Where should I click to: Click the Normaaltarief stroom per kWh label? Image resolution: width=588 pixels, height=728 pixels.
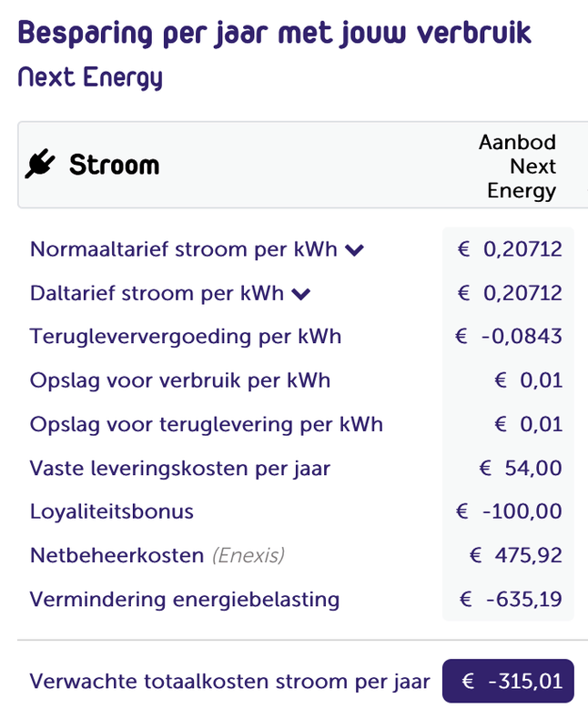click(183, 249)
